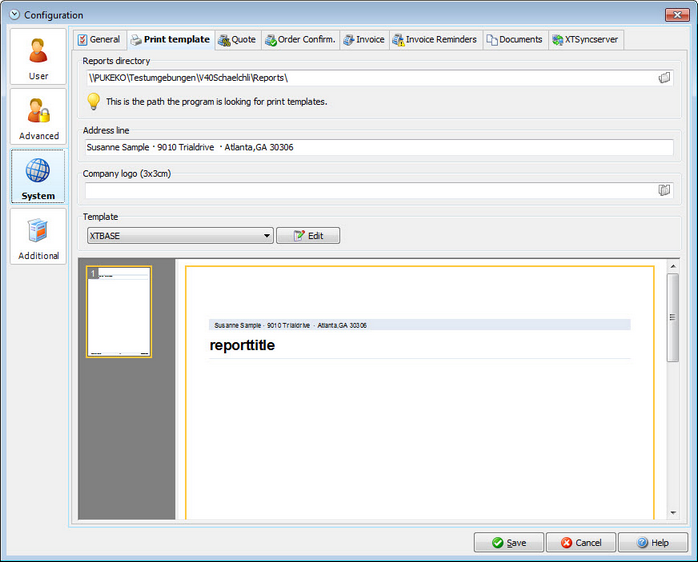Close the Configuration window
Screen dimensions: 698x562
(x=677, y=15)
